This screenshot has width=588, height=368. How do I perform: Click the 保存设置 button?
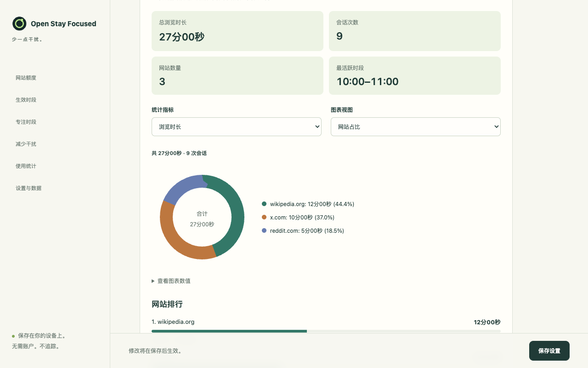[x=549, y=351]
